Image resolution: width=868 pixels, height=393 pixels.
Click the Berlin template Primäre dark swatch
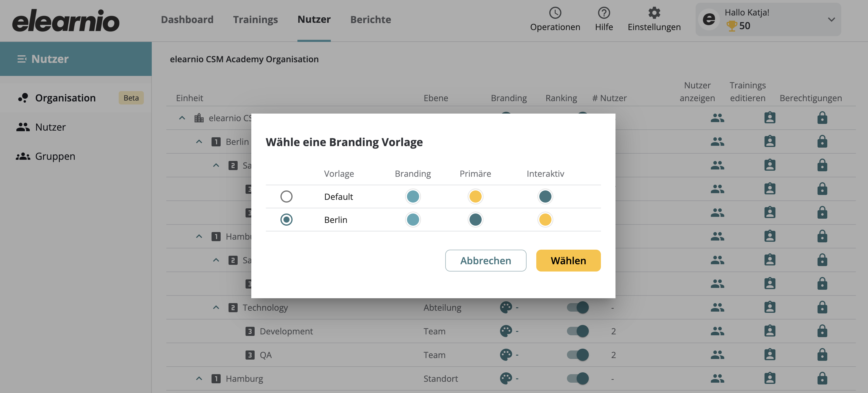[475, 220]
